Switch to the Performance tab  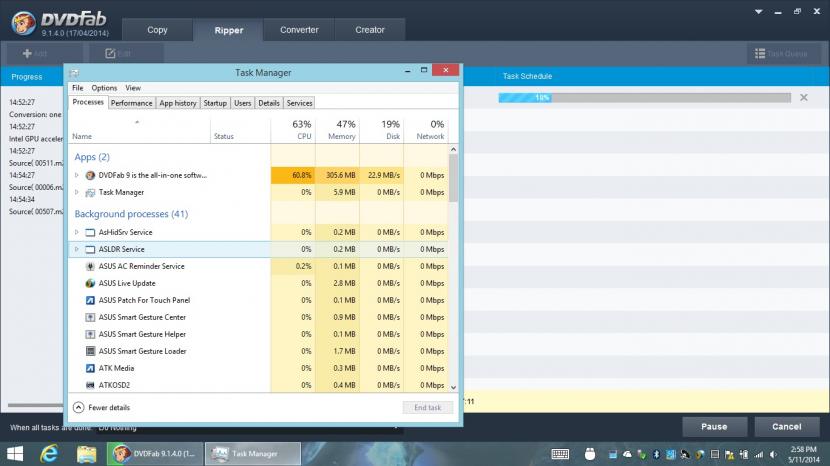(x=131, y=103)
